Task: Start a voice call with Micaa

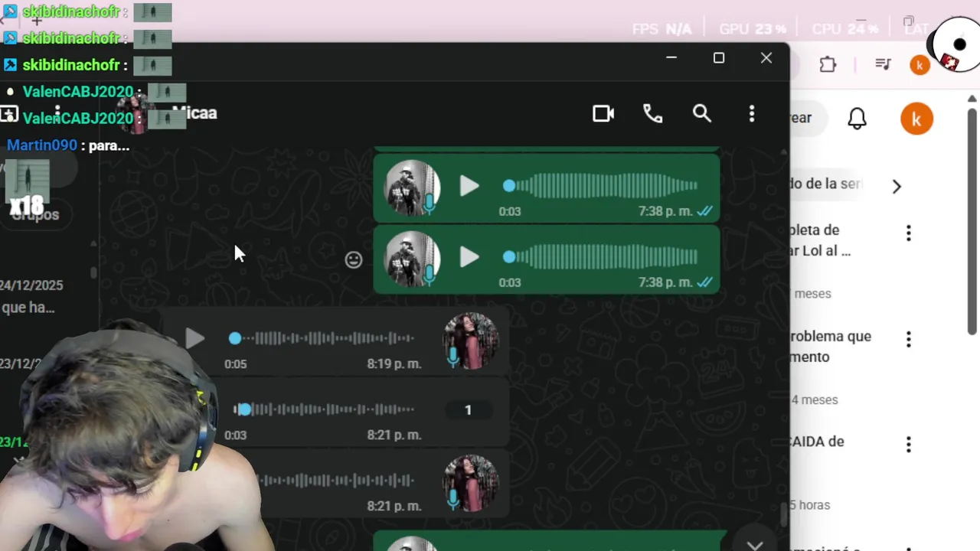Action: [652, 114]
